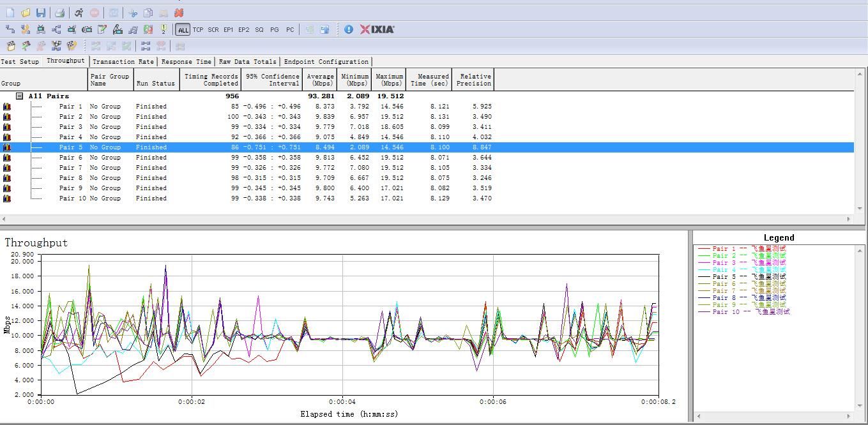
Task: Toggle the ALL filter button
Action: pos(183,29)
